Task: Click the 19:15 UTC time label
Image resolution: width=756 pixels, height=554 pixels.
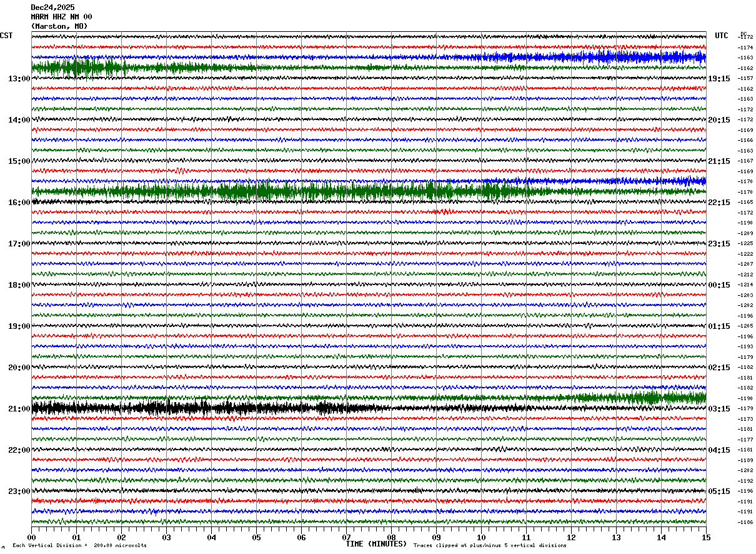Action: click(x=719, y=79)
